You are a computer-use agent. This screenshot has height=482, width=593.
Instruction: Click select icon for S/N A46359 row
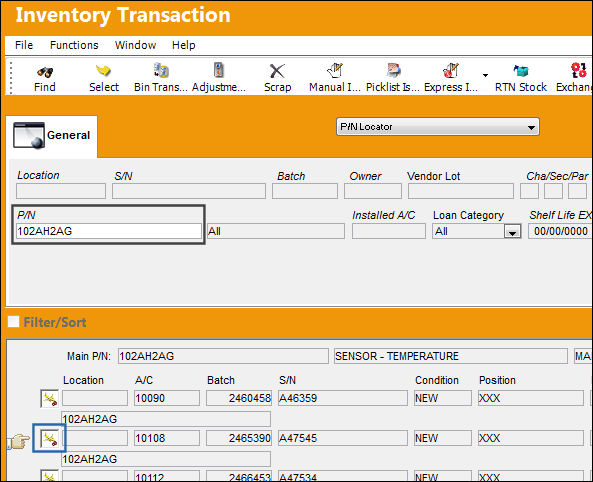coord(50,398)
